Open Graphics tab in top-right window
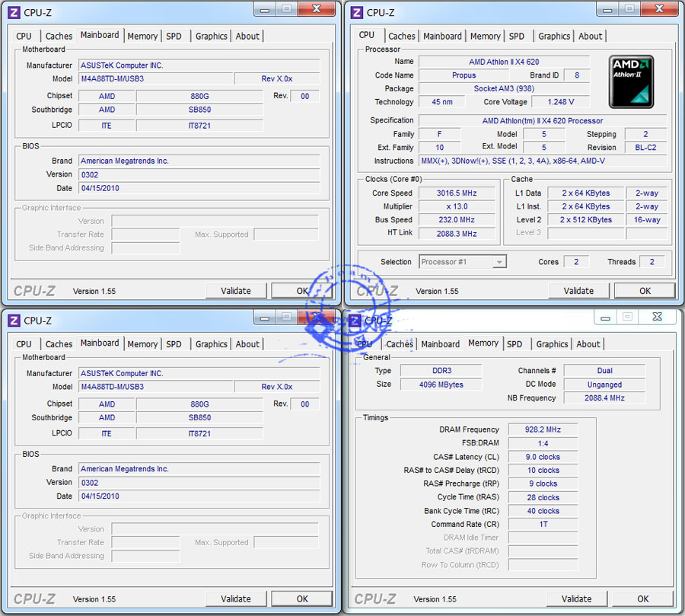Image resolution: width=685 pixels, height=616 pixels. coord(554,37)
